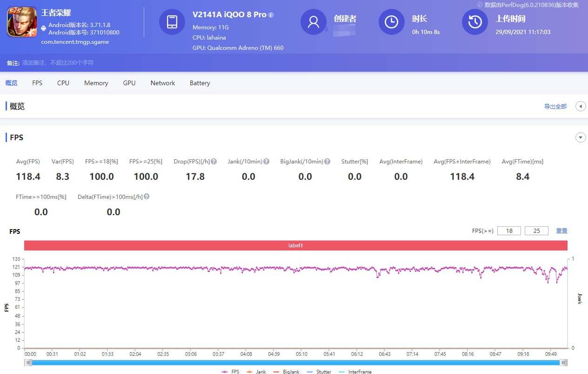The image size is (588, 374).
Task: Switch to the CPU tab
Action: 63,83
